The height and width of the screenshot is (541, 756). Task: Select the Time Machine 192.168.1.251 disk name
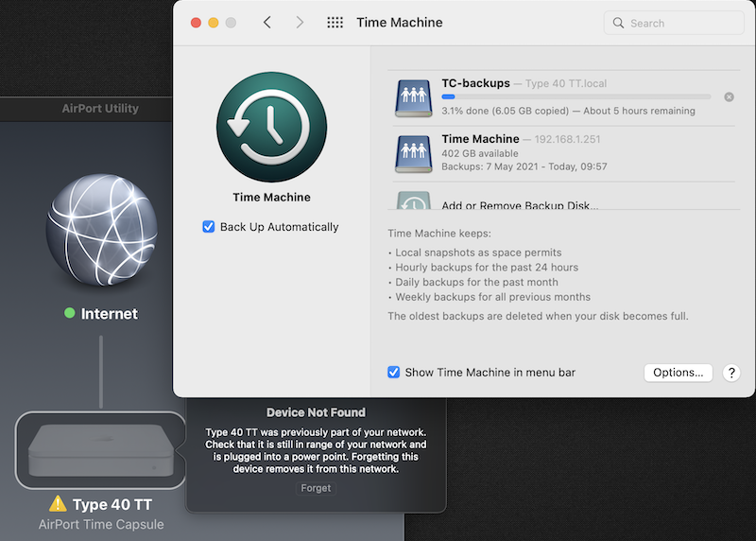(480, 139)
